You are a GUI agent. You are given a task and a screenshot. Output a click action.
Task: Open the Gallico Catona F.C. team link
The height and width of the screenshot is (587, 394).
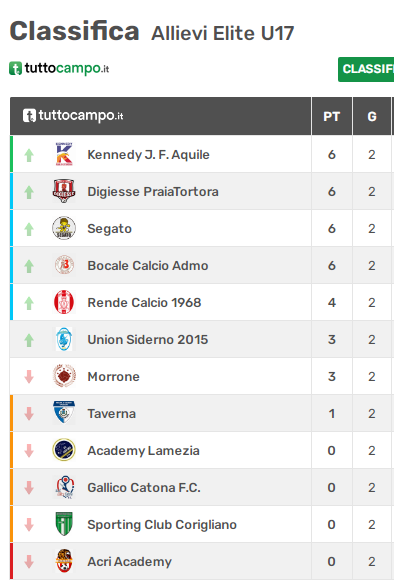(144, 487)
